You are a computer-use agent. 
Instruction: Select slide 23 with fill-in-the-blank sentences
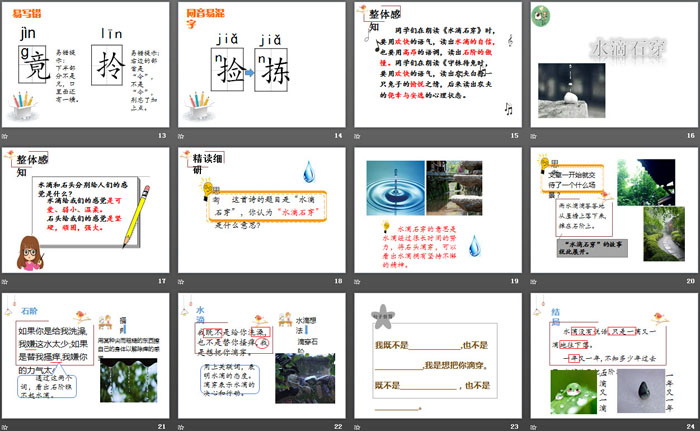[436, 355]
